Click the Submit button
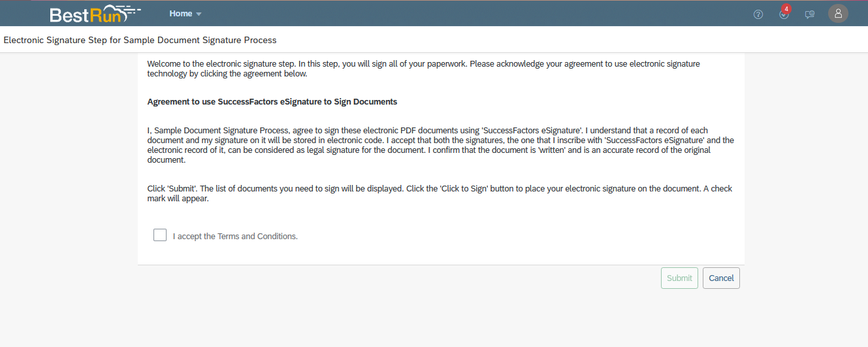 (x=679, y=278)
